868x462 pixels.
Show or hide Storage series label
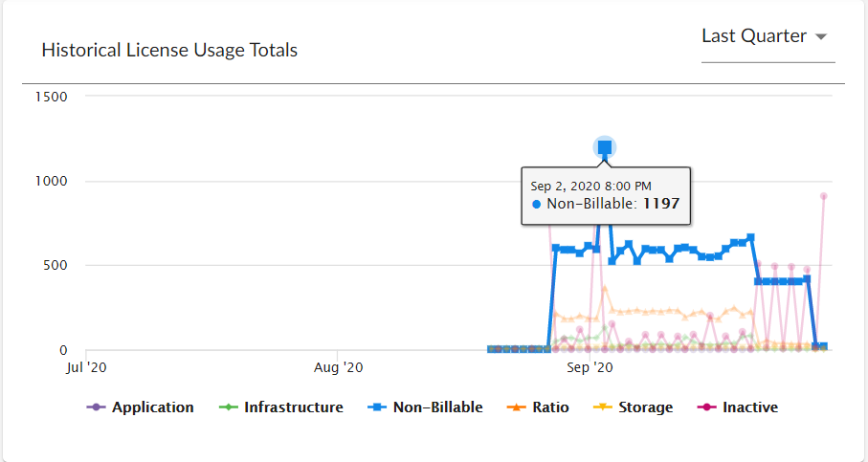pyautogui.click(x=644, y=407)
